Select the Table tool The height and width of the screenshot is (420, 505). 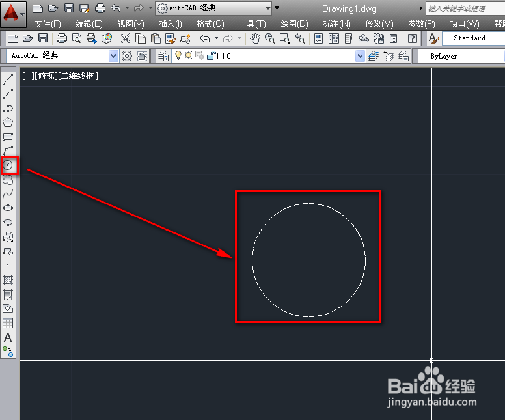pyautogui.click(x=8, y=323)
